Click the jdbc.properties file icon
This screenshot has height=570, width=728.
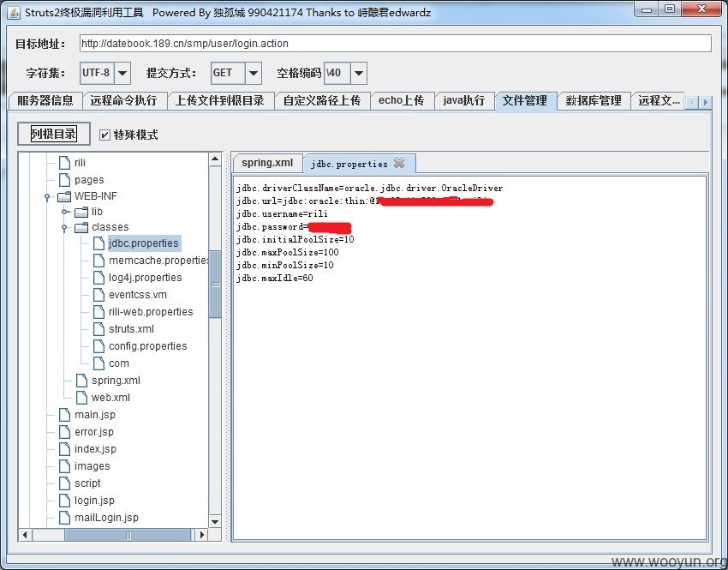pyautogui.click(x=98, y=243)
